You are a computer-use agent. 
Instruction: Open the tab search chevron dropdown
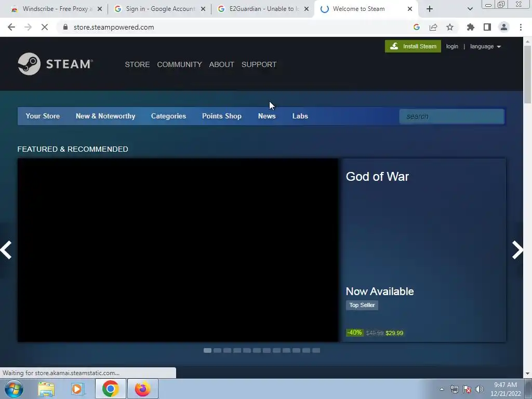coord(470,9)
